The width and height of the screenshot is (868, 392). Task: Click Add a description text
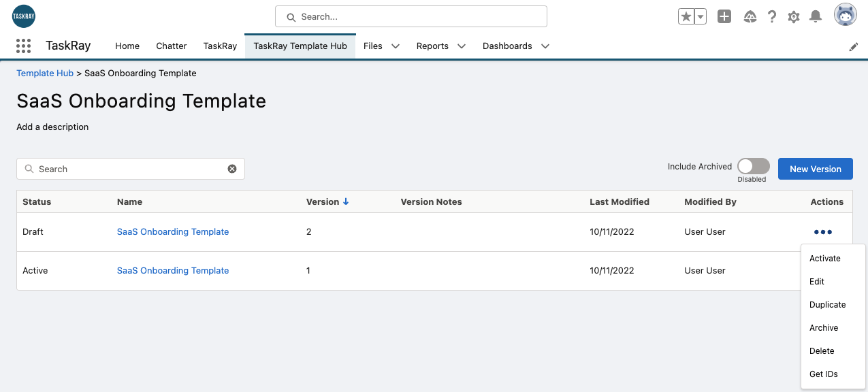point(52,127)
